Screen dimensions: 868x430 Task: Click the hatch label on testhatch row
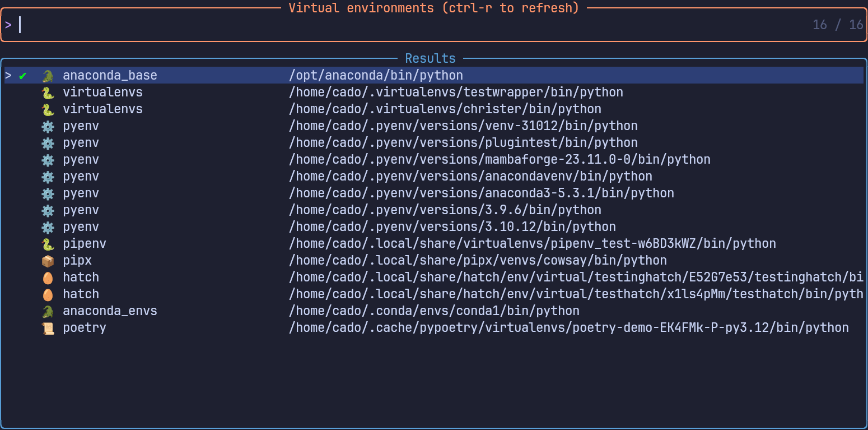point(81,294)
